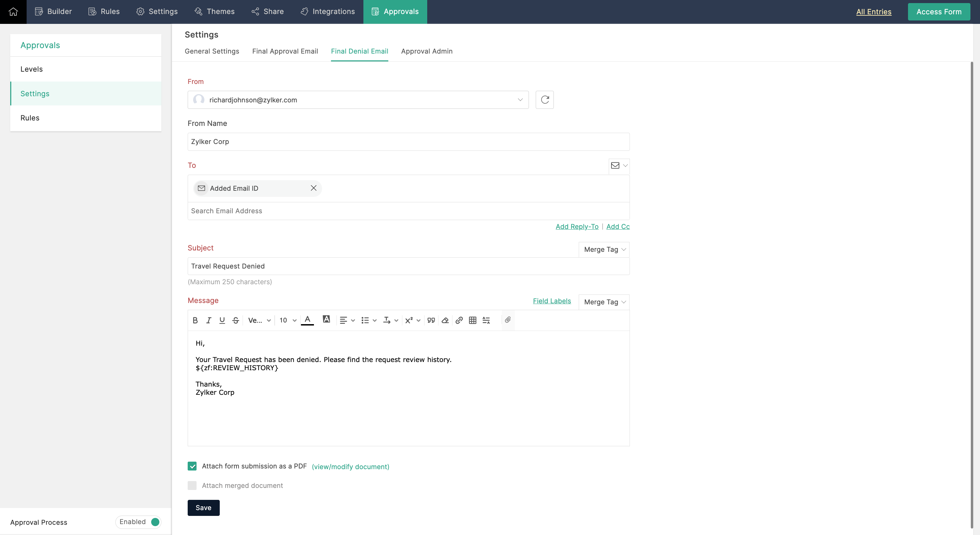Click the Add Reply-To link
This screenshot has height=535, width=980.
tap(577, 226)
